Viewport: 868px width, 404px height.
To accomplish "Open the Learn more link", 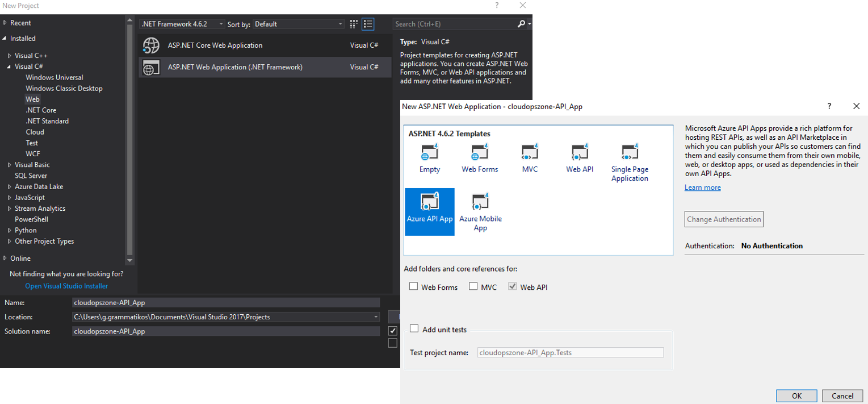I will 703,188.
